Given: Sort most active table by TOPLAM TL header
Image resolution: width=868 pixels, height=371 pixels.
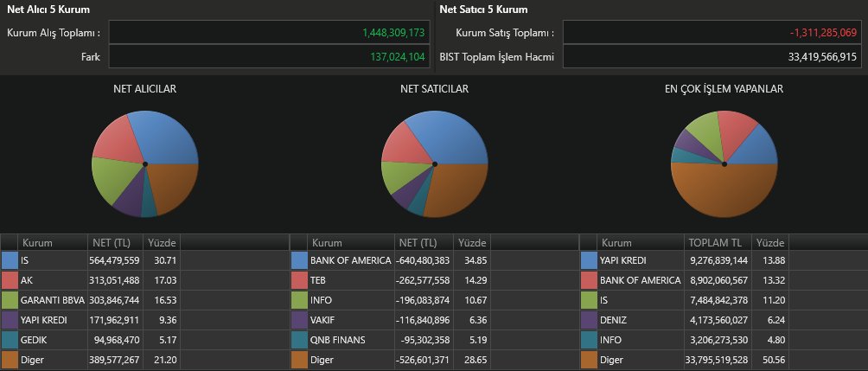Looking at the screenshot, I should [718, 242].
